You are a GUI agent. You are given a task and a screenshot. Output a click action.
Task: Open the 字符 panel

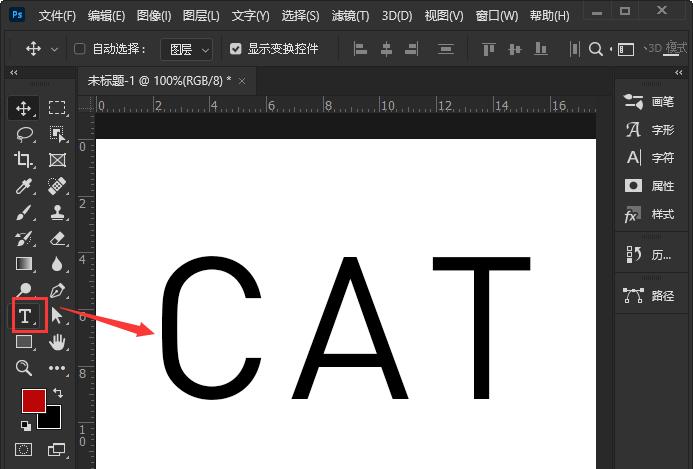[x=650, y=158]
